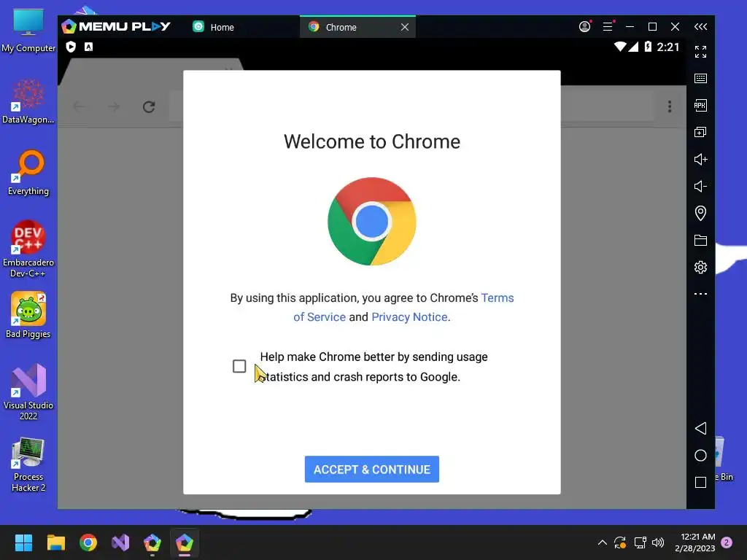
Task: Click the Wi-Fi icon in Android status bar
Action: pyautogui.click(x=620, y=47)
